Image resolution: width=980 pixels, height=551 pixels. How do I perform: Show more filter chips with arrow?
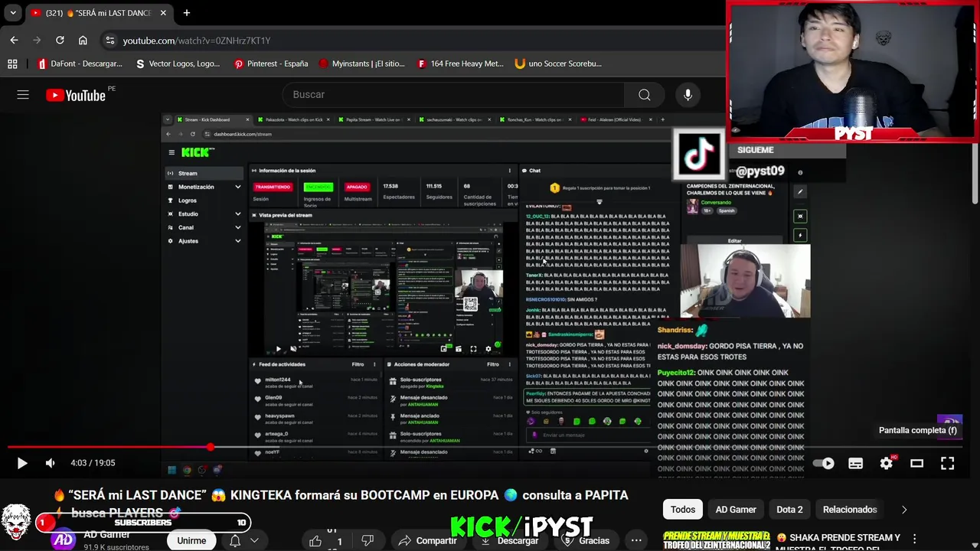[904, 510]
